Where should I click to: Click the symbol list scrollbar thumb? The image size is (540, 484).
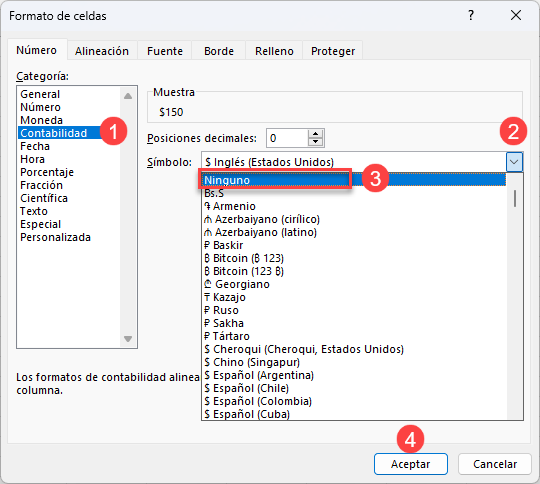click(x=515, y=198)
